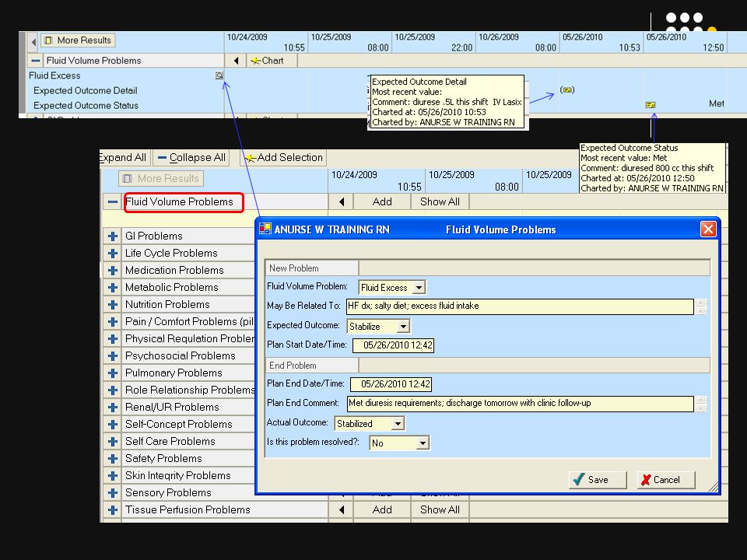This screenshot has height=560, width=747.
Task: Expand Medication Problems
Action: point(112,271)
